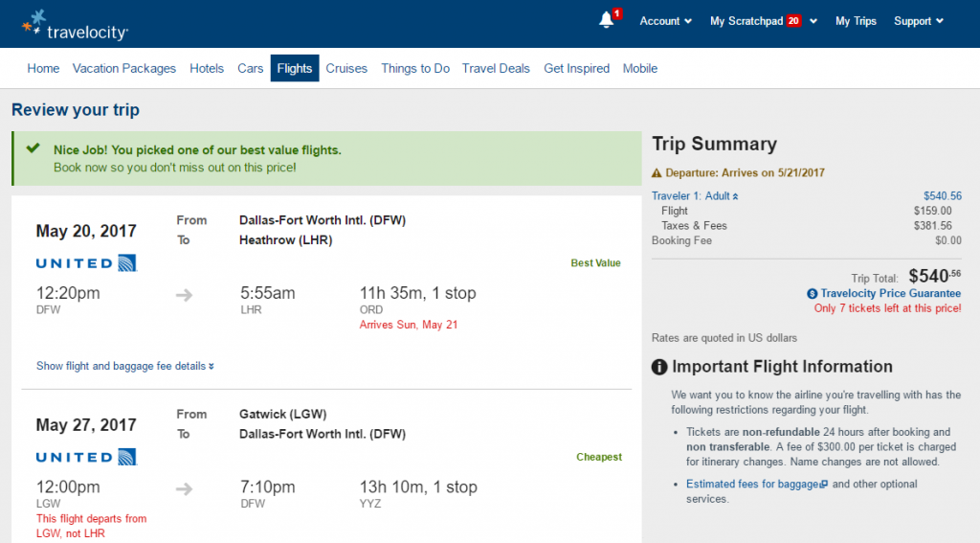Click the United logo for May 20 flight
The image size is (980, 543).
point(86,262)
